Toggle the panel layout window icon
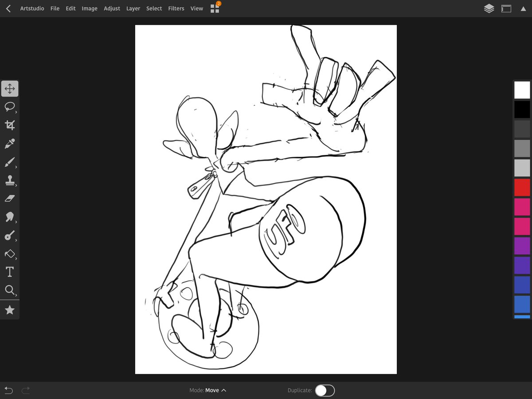532x399 pixels. pyautogui.click(x=506, y=8)
